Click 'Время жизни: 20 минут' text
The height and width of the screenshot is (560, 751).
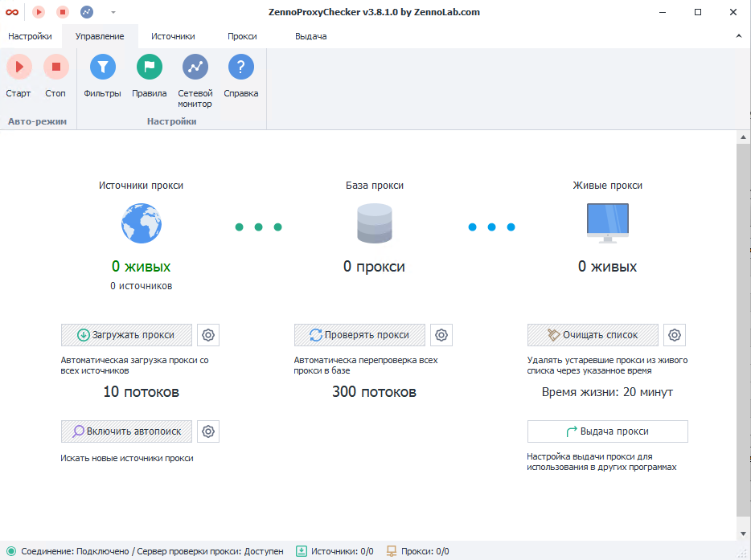tap(607, 392)
